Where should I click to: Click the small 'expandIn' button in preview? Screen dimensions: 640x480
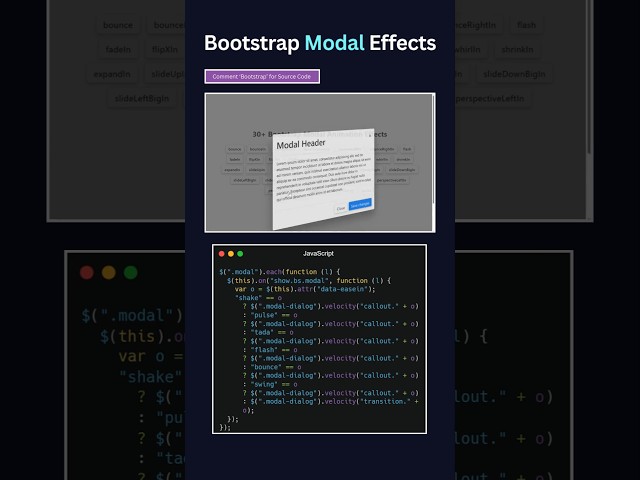(232, 170)
